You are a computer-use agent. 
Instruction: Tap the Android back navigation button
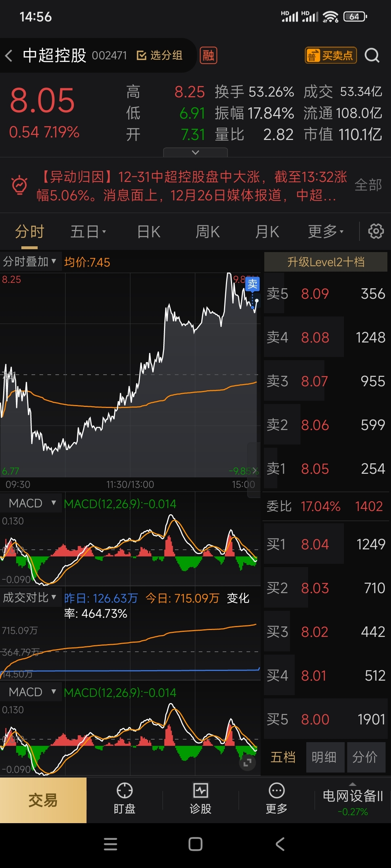(280, 844)
